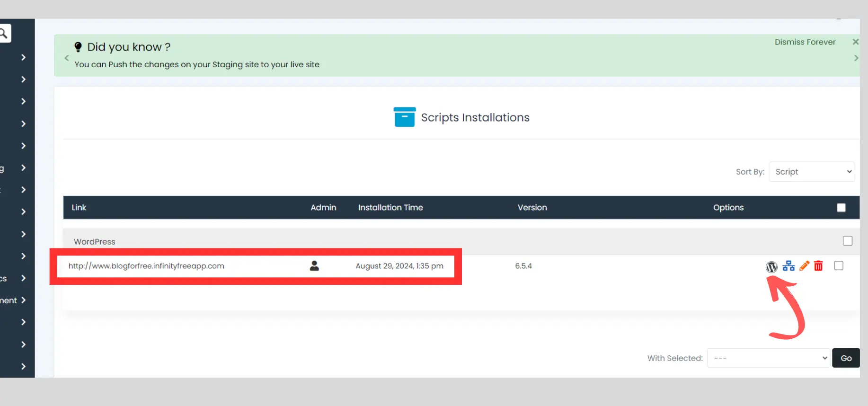The width and height of the screenshot is (868, 406).
Task: Open the blogforfree.infinityfreeapp.com link
Action: coord(146,266)
